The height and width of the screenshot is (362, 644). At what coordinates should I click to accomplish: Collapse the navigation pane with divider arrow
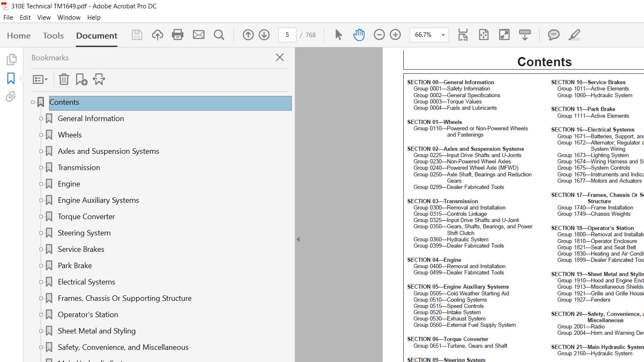[x=298, y=239]
